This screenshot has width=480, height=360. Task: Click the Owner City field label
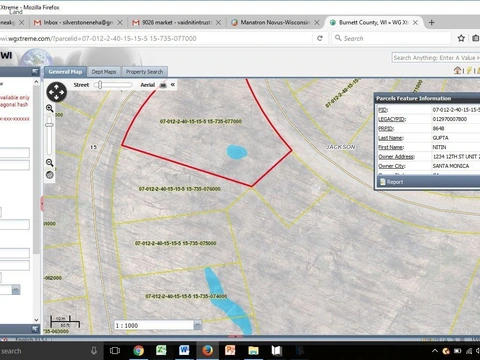tap(392, 166)
